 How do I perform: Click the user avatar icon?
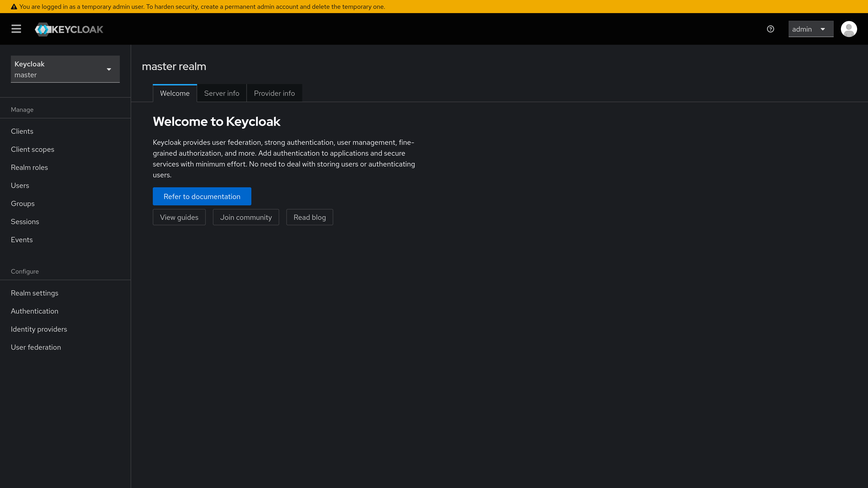coord(849,29)
